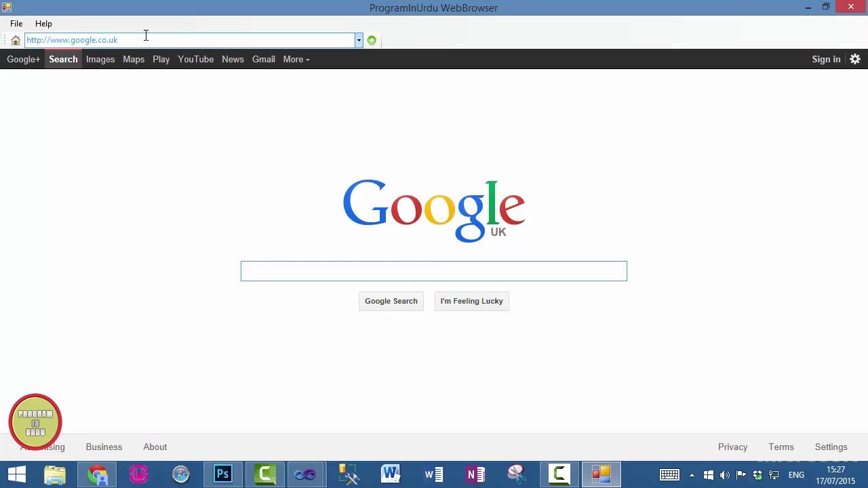This screenshot has height=488, width=868.
Task: Open the Google settings gear icon
Action: pyautogui.click(x=855, y=59)
